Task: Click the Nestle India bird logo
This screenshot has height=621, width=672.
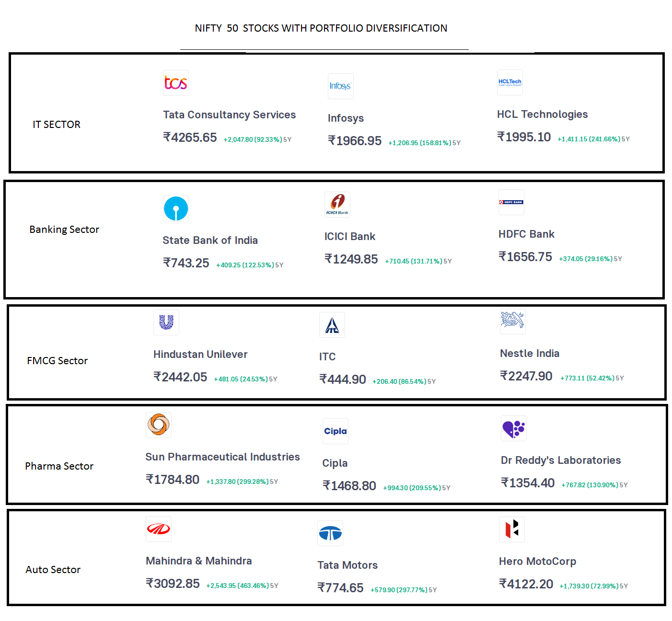Action: tap(513, 321)
